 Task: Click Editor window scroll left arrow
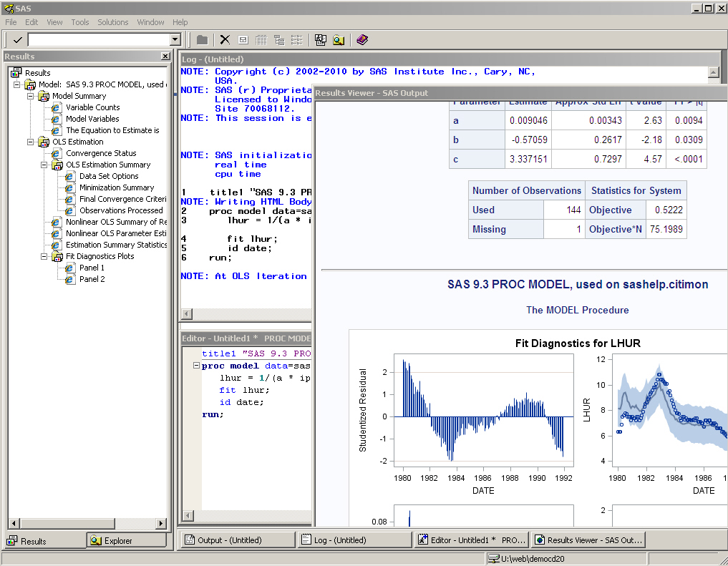click(188, 515)
